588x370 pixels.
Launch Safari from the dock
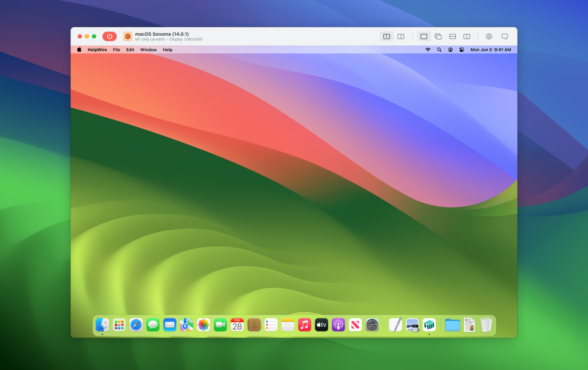point(136,325)
